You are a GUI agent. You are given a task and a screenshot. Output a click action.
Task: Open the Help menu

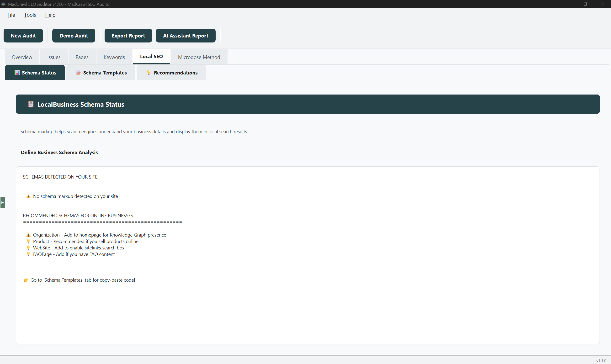tap(50, 15)
